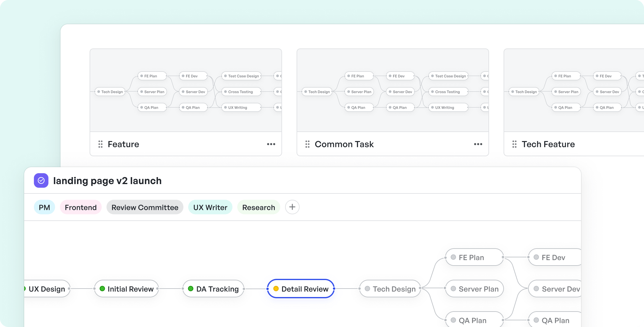The height and width of the screenshot is (327, 644).
Task: Click the Tech Feature template title
Action: (x=548, y=144)
